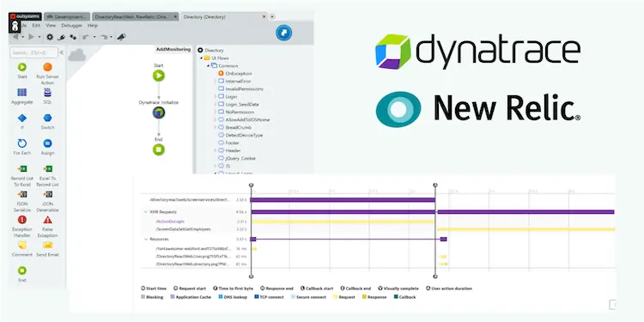Open module settings gear in toolbar

pos(50,37)
